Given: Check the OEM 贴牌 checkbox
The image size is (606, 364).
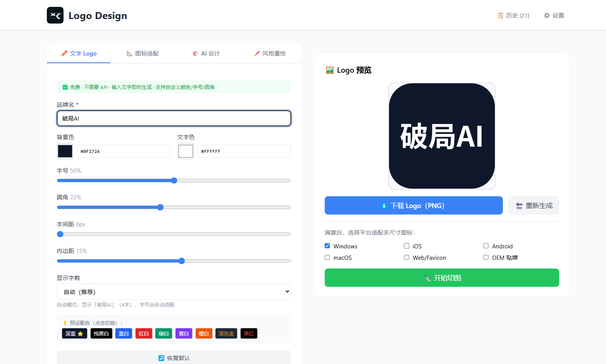Looking at the screenshot, I should point(486,258).
